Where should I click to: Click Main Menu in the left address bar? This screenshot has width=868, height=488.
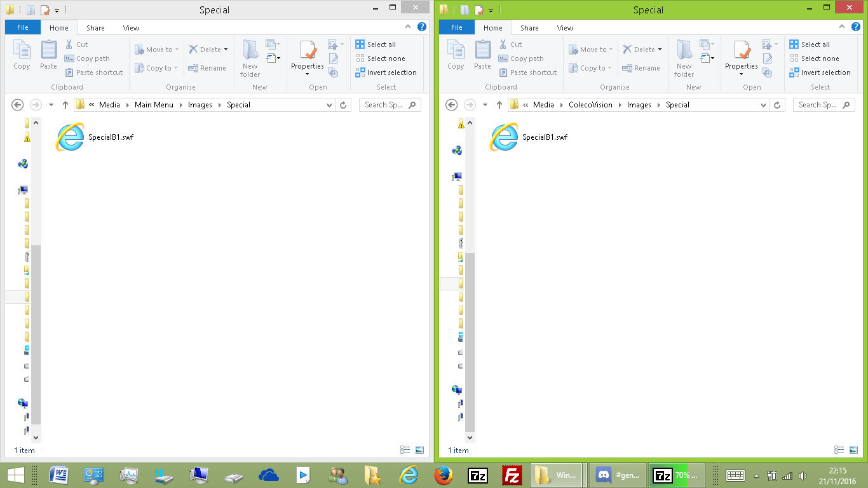coord(154,105)
